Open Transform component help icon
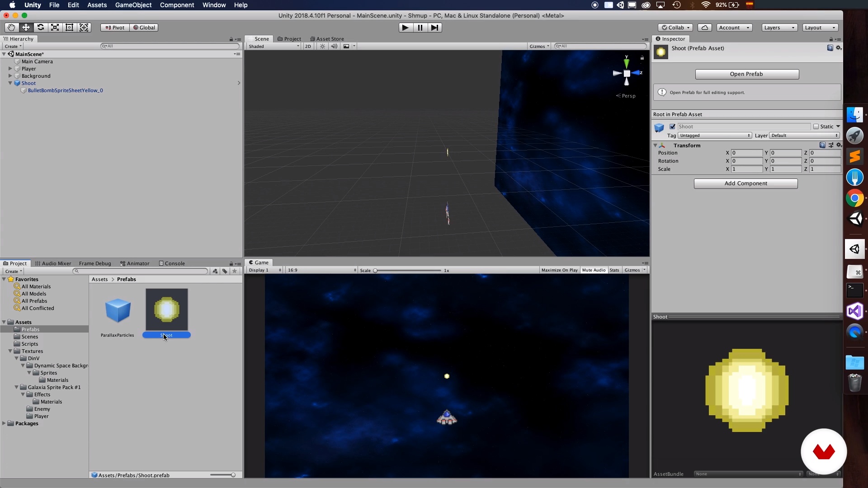 click(x=822, y=145)
